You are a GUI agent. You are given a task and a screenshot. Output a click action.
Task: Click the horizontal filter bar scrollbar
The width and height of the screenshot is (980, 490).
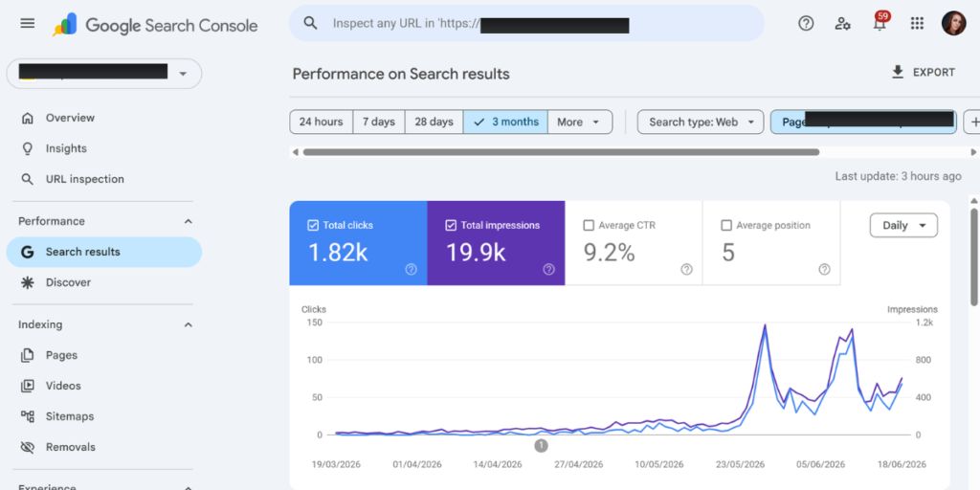point(561,152)
